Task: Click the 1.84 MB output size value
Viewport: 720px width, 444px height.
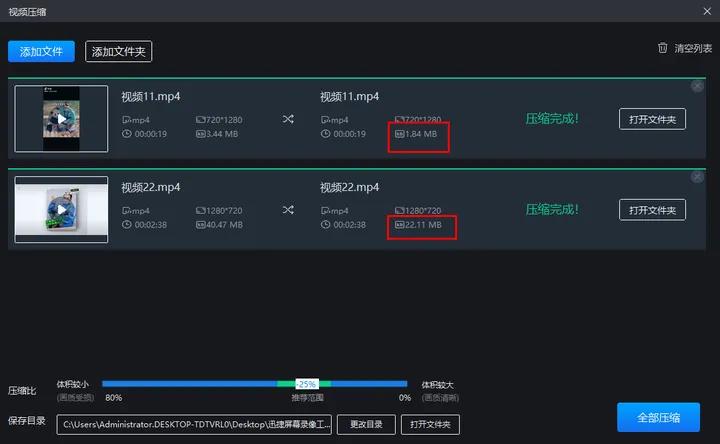Action: click(421, 134)
